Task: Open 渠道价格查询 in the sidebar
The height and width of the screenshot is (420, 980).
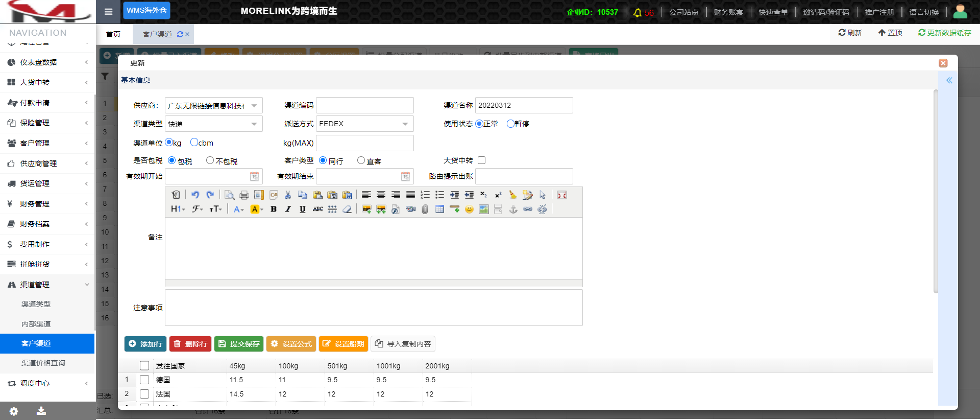Action: 43,363
